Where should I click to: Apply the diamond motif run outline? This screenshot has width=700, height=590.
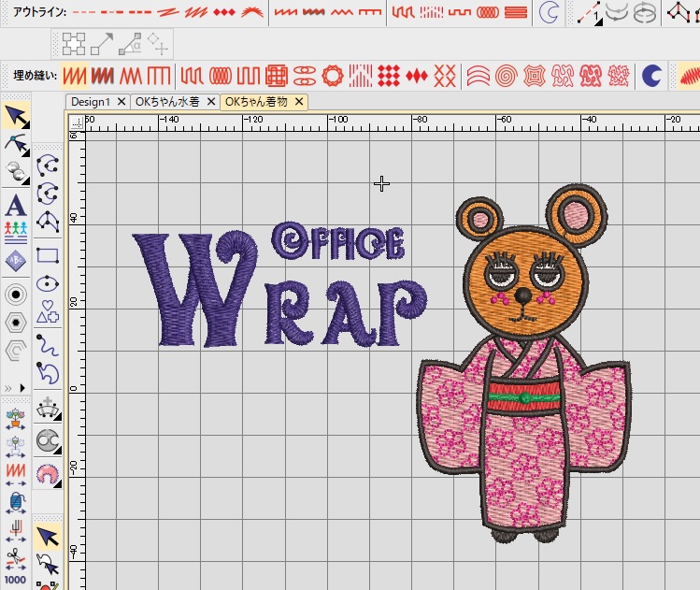[x=224, y=12]
